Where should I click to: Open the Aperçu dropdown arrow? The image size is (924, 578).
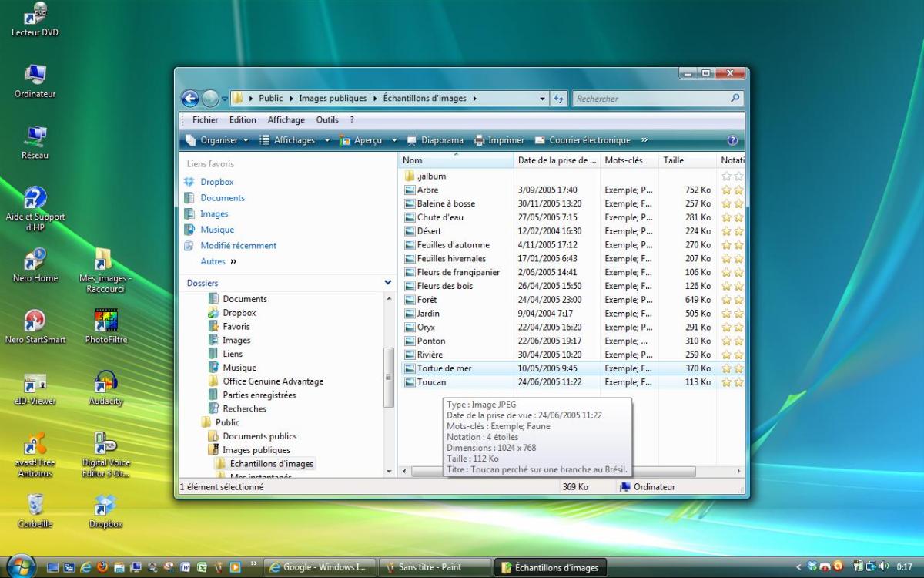coord(394,140)
